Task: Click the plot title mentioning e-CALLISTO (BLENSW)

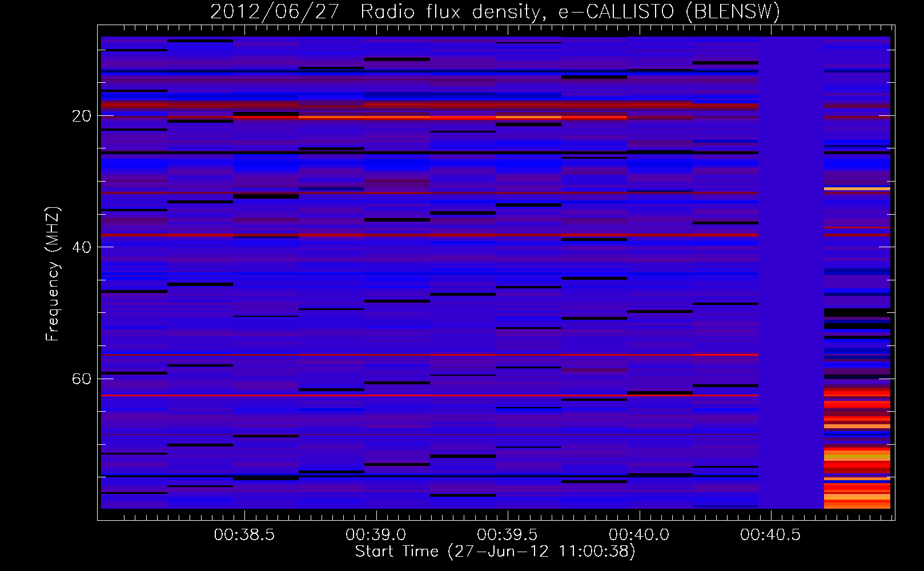Action: click(495, 11)
